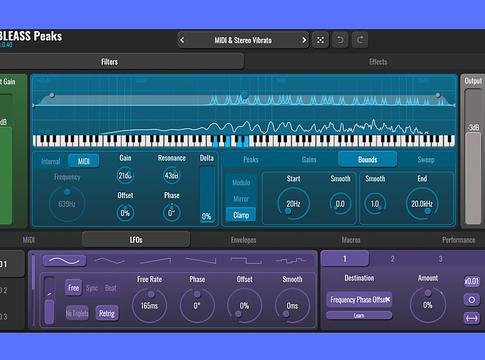Viewport: 485px width, 360px height.
Task: Click the center node on the filter bounds curve
Action: pyautogui.click(x=244, y=96)
